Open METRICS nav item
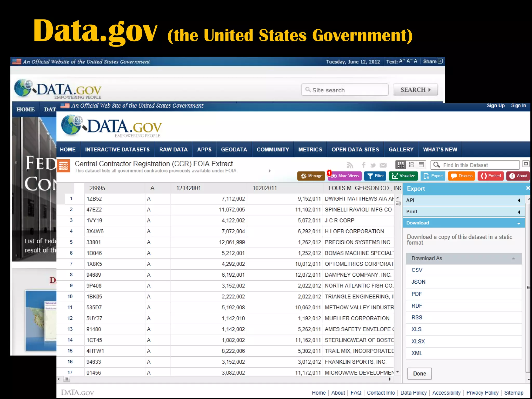Viewport: 532px width, 399px height. point(310,150)
